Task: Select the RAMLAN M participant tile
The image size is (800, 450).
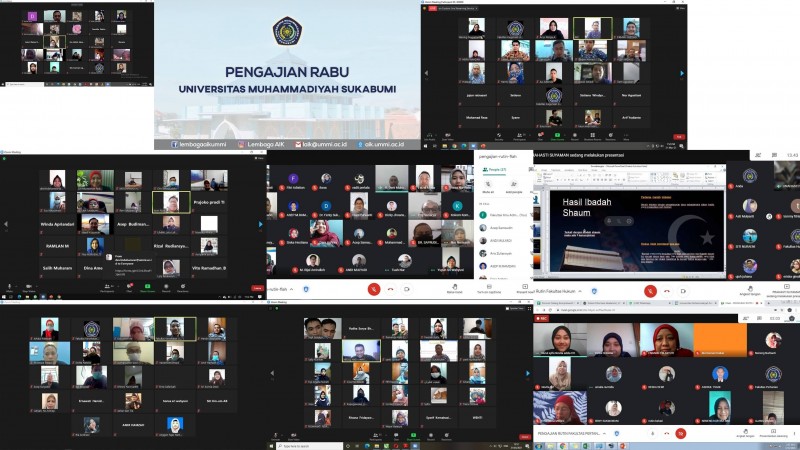Action: click(x=57, y=245)
